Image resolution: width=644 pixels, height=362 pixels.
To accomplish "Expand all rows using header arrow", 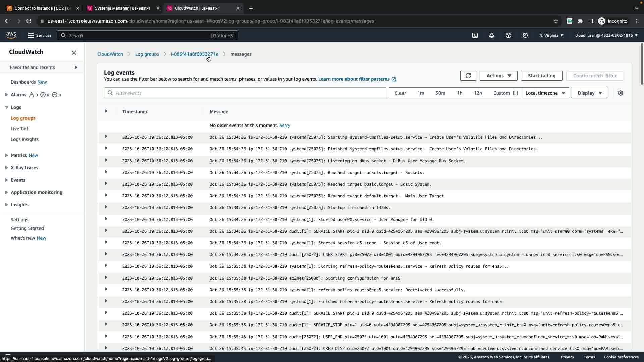I will [106, 111].
